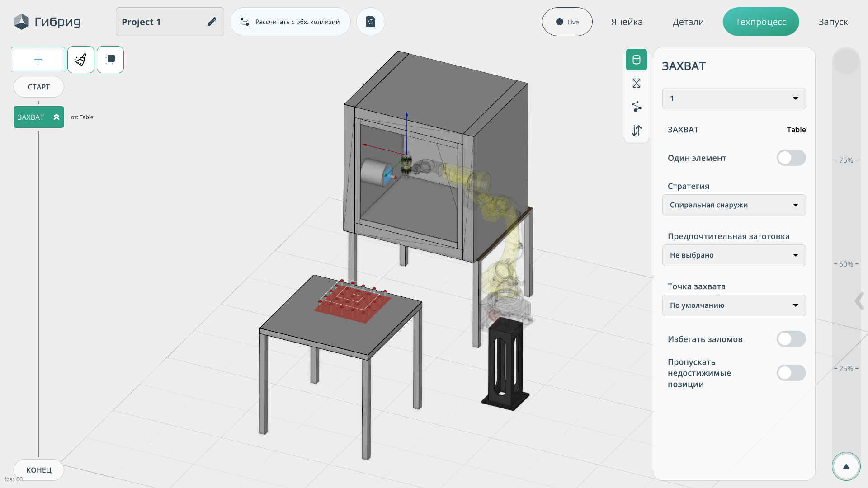Switch to the Ячейка tab

pyautogui.click(x=627, y=22)
